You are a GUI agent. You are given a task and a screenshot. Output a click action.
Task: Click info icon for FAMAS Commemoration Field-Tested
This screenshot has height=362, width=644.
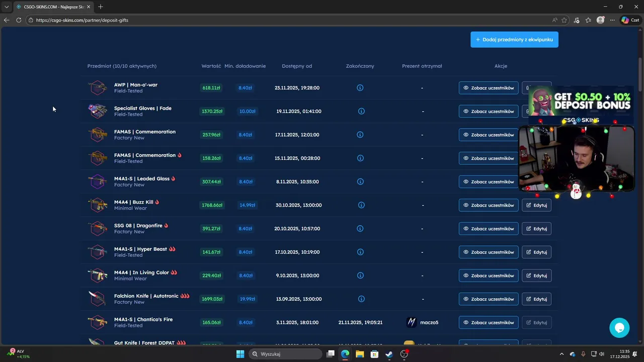(x=360, y=158)
